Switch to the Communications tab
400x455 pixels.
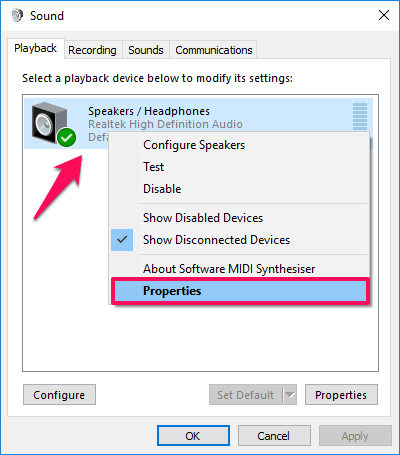coord(214,50)
